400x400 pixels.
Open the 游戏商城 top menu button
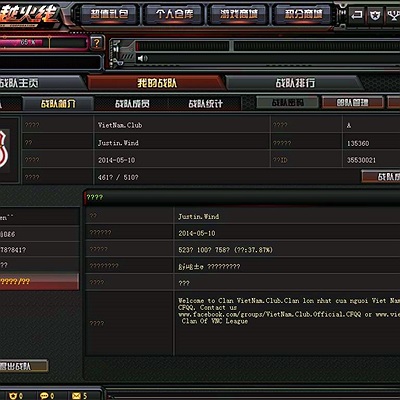pos(239,14)
